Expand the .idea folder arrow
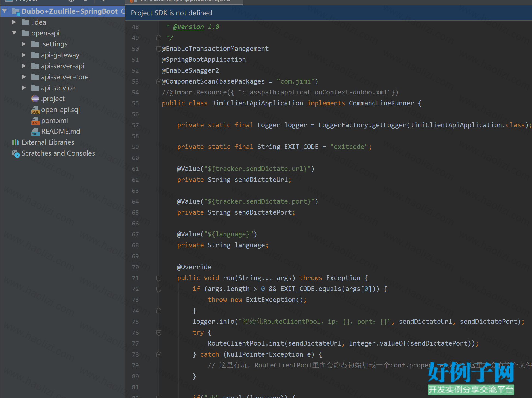This screenshot has height=398, width=532. pos(14,22)
